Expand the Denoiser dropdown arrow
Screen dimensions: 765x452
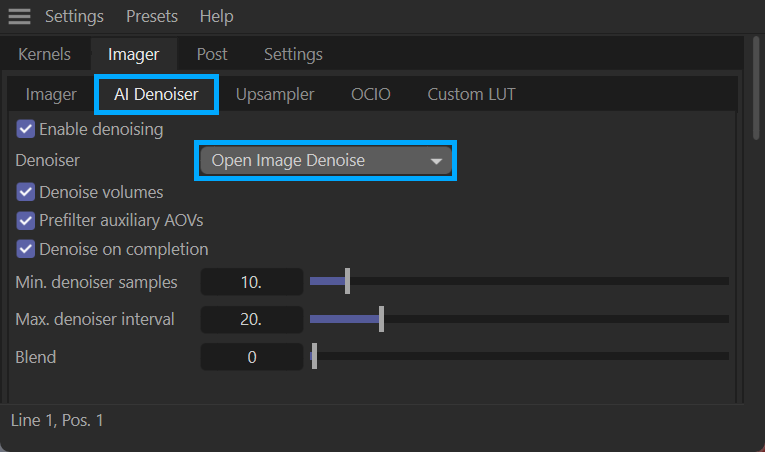436,161
